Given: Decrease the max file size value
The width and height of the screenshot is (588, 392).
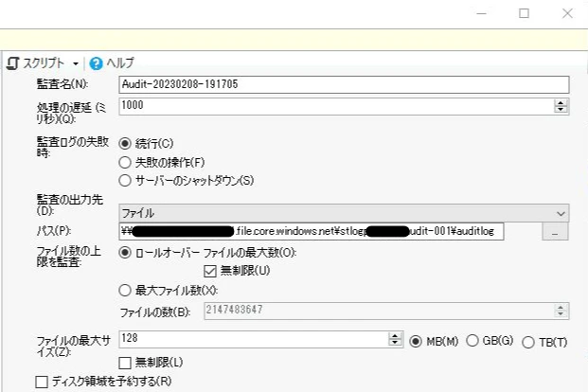Looking at the screenshot, I should pos(395,343).
